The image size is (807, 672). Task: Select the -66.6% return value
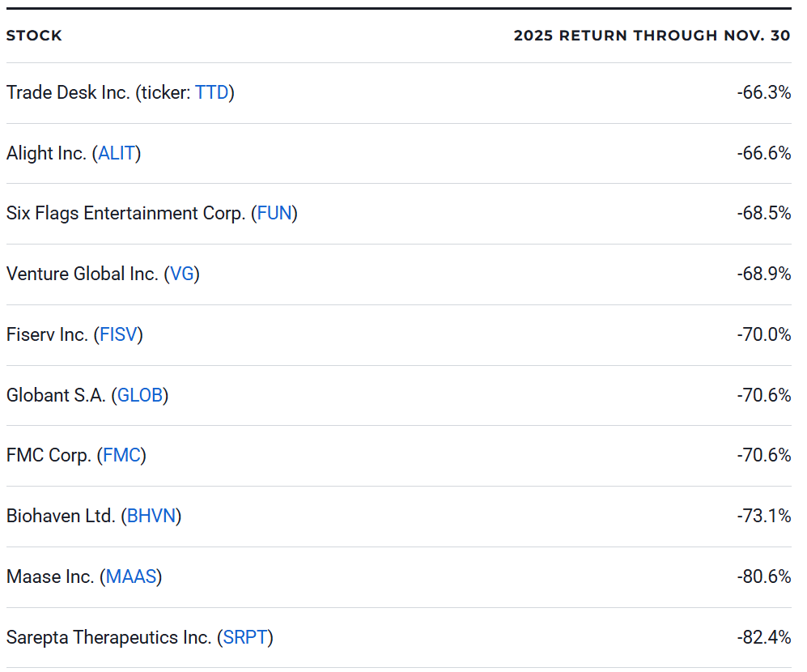(x=764, y=154)
